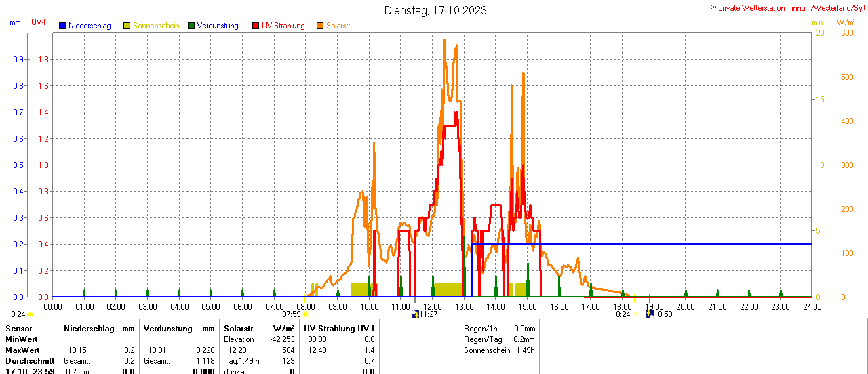Click the blue Niederschlag legend square

tap(62, 26)
